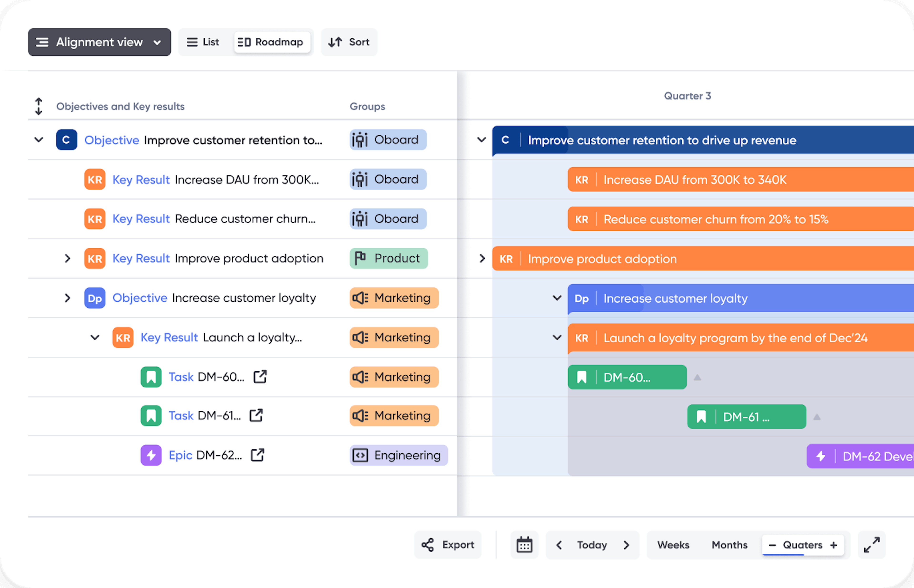Open the Alignment view dropdown
Screen dimensions: 914x588
pos(99,42)
